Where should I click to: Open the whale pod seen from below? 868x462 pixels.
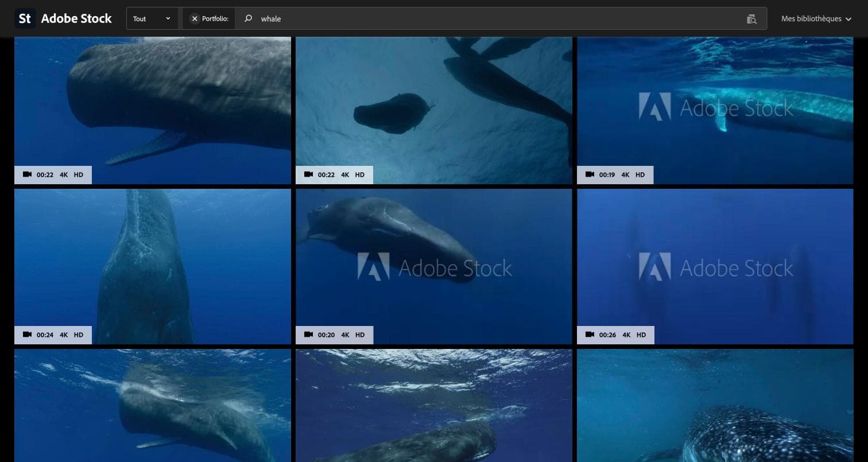[434, 110]
